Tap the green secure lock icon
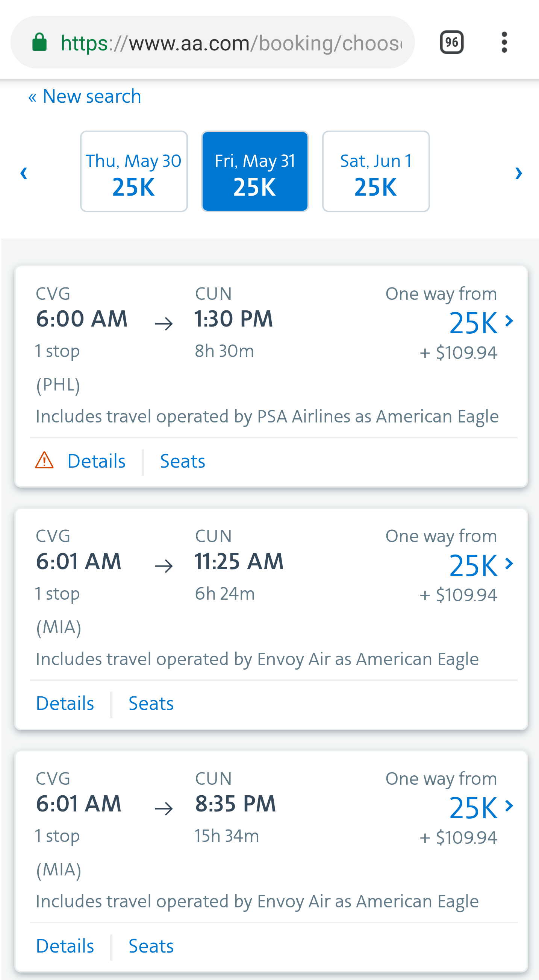 point(39,42)
